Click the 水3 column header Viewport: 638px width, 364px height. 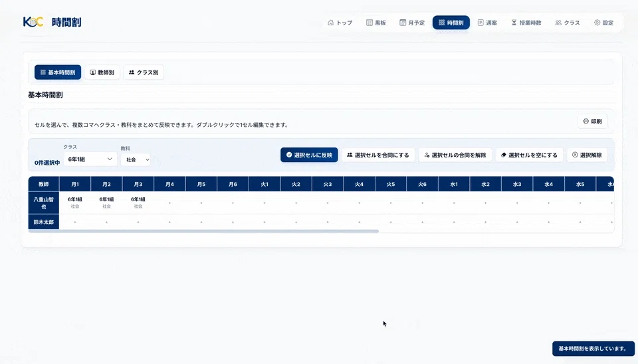pyautogui.click(x=517, y=184)
